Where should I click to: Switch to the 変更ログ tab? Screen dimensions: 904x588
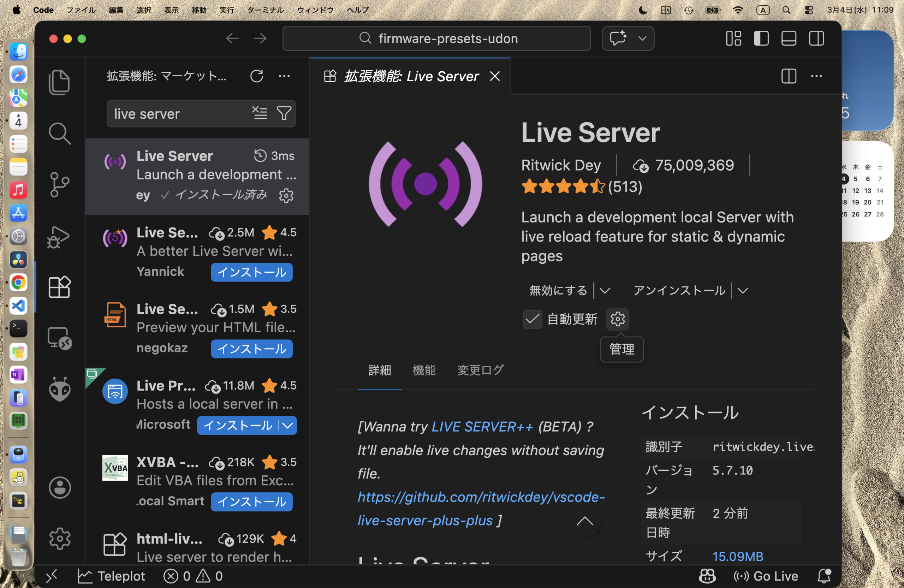click(x=480, y=370)
